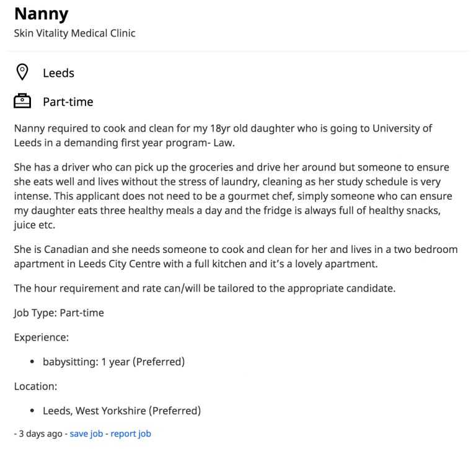
Task: Click the Experience: heading
Action: coord(42,337)
